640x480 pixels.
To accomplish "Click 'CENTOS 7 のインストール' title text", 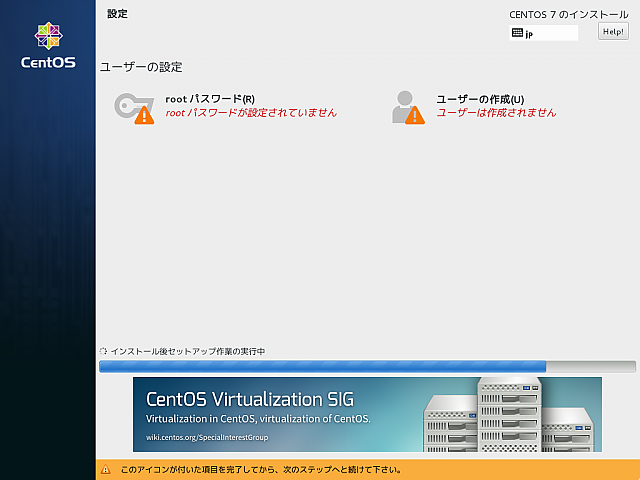I will point(569,15).
